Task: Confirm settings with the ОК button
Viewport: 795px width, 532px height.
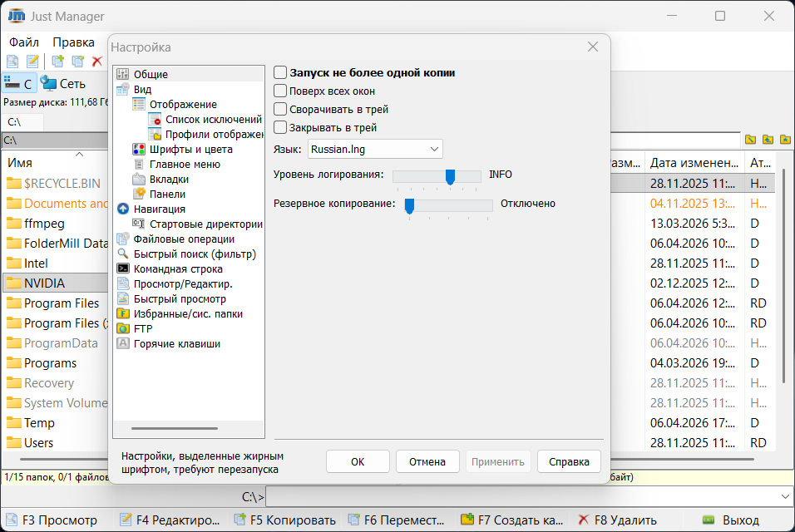Action: pyautogui.click(x=358, y=461)
